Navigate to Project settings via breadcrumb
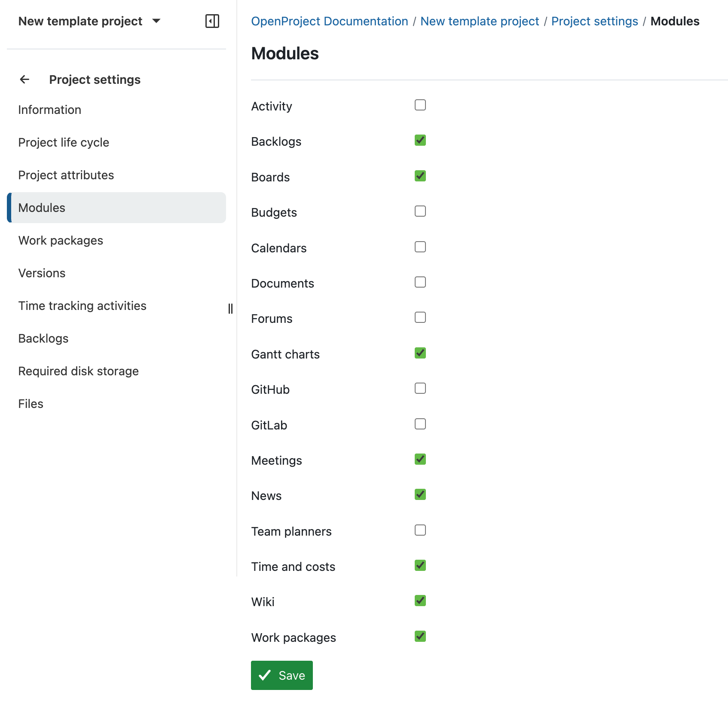The image size is (728, 702). click(595, 21)
